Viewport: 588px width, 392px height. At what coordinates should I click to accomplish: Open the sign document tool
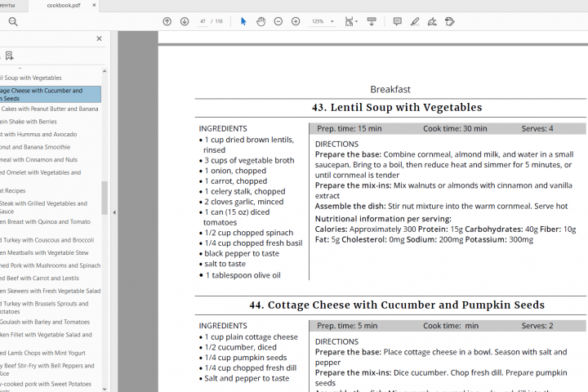click(x=432, y=21)
